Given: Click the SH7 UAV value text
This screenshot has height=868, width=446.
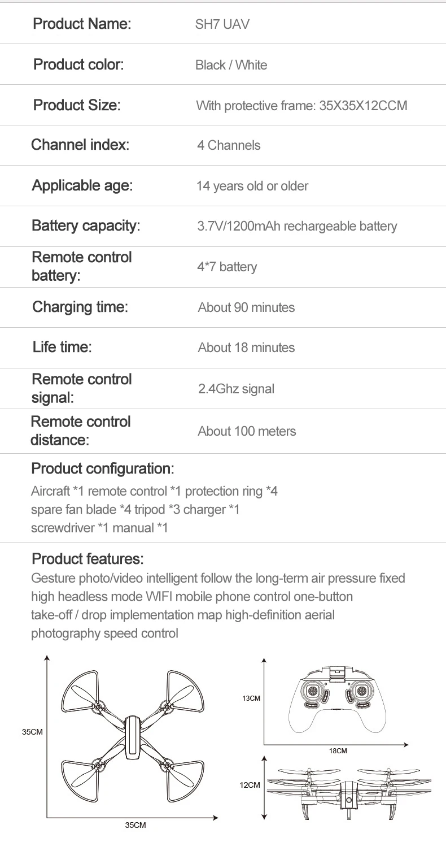Looking at the screenshot, I should click(x=222, y=25).
